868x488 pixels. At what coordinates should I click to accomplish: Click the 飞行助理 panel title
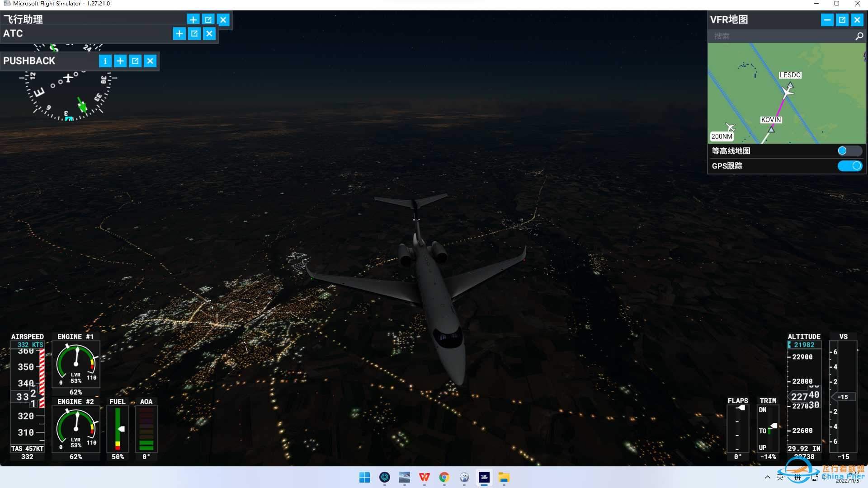(x=23, y=19)
